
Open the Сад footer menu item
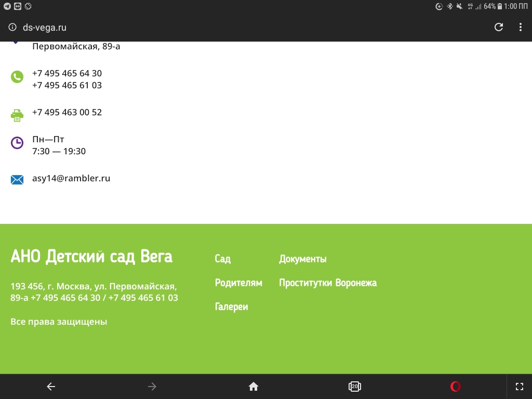click(x=222, y=259)
